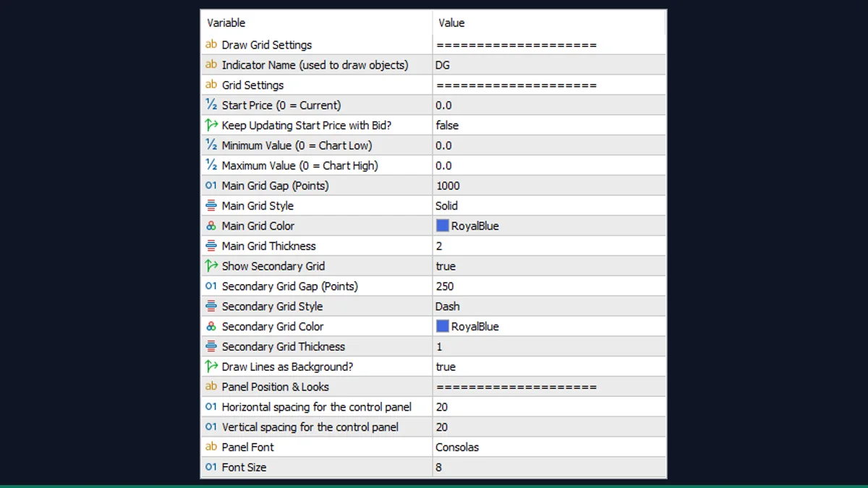Click the line-style icon beside Main Grid Style
Screen dimensions: 868x488
(211, 206)
